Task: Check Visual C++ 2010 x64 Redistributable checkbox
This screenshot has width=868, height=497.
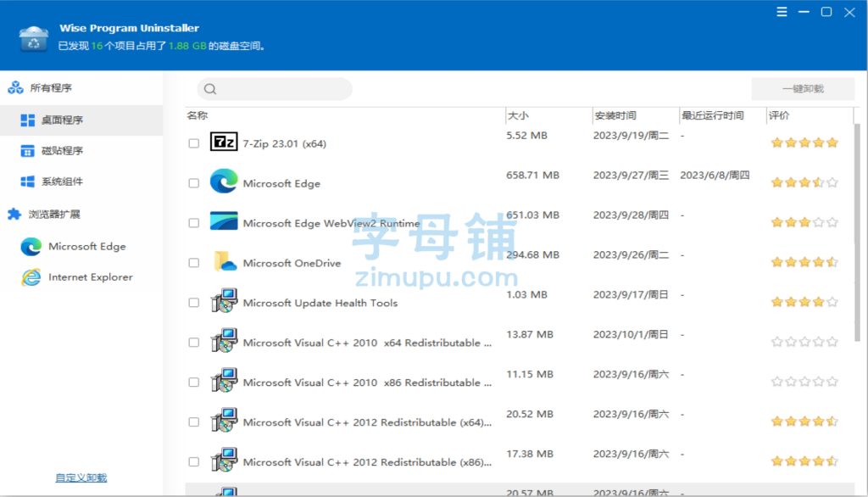Action: [x=194, y=343]
